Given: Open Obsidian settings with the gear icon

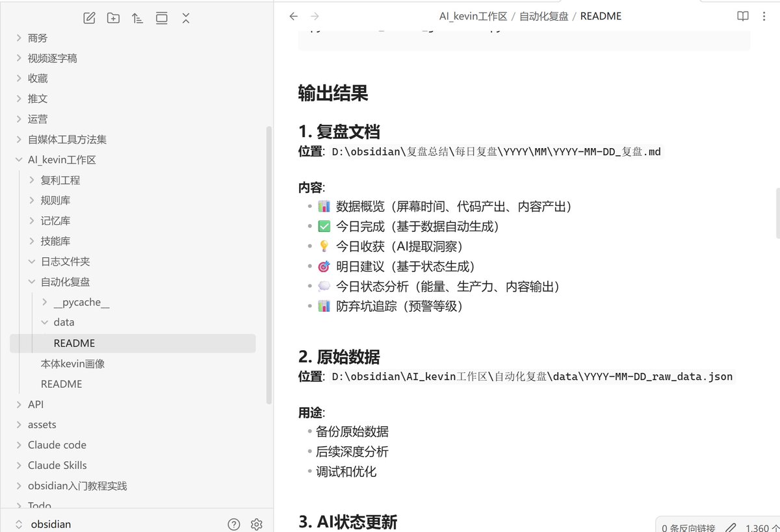Looking at the screenshot, I should coord(257,524).
